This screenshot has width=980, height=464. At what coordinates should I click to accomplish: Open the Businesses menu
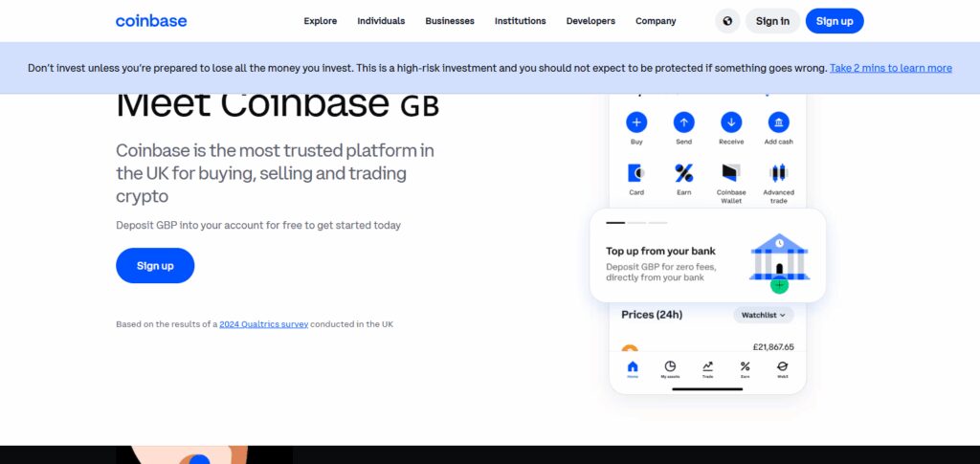[450, 21]
